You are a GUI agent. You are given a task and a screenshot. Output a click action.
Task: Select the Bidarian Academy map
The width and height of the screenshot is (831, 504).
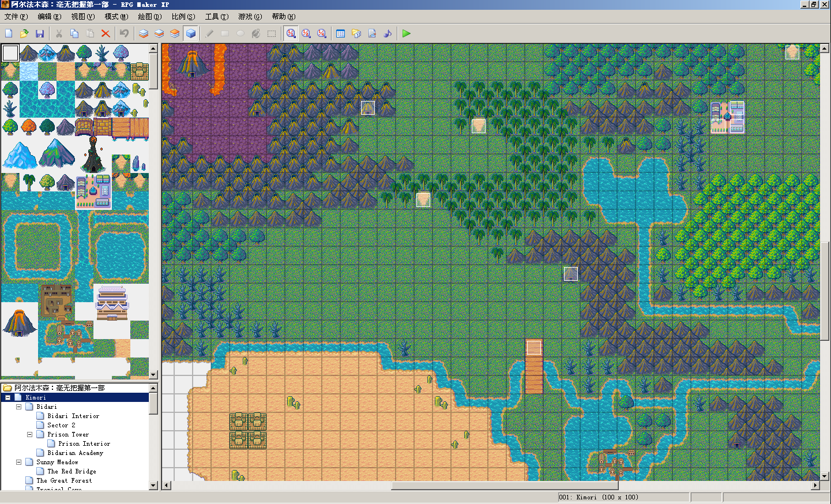click(76, 453)
